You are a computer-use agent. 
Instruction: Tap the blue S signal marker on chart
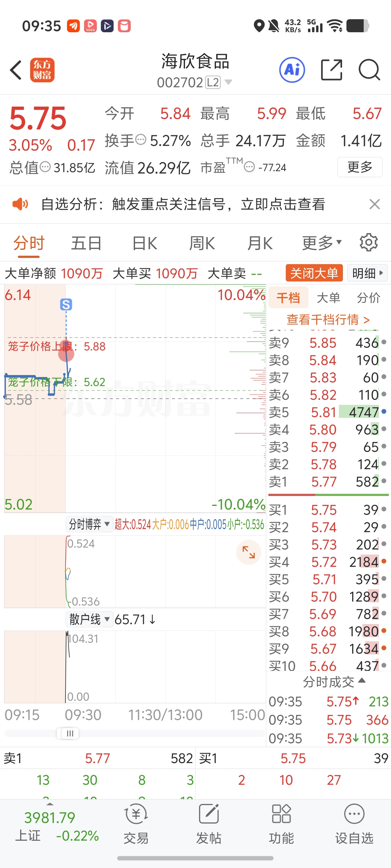[66, 305]
